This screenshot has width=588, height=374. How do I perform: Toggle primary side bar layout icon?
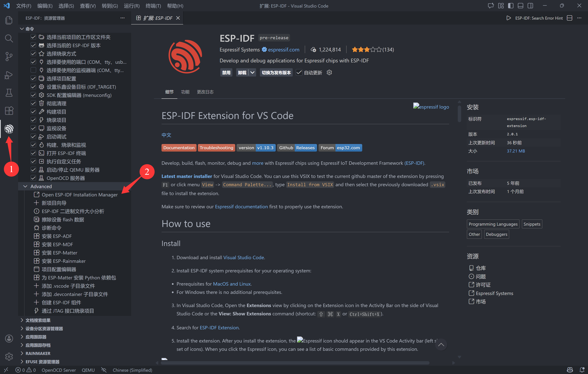(511, 6)
